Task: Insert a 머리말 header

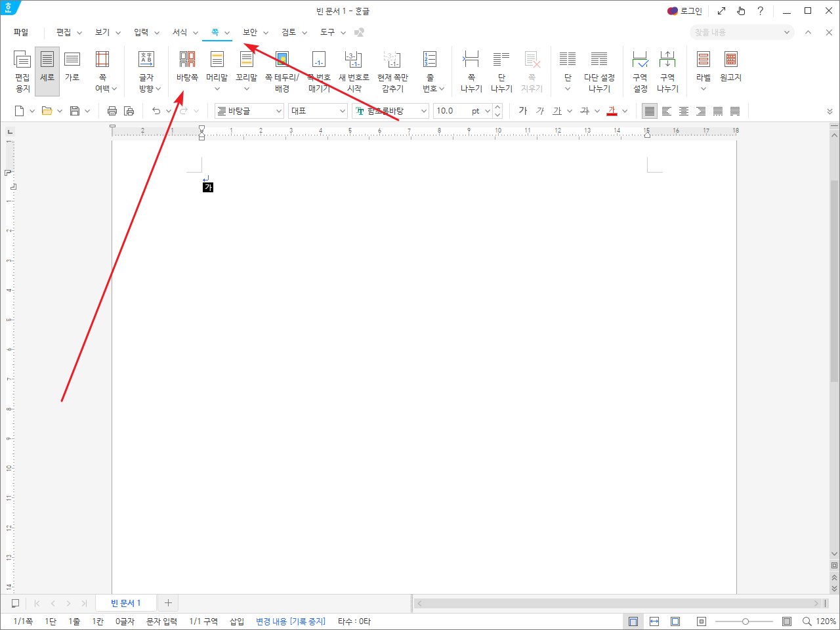Action: click(217, 72)
